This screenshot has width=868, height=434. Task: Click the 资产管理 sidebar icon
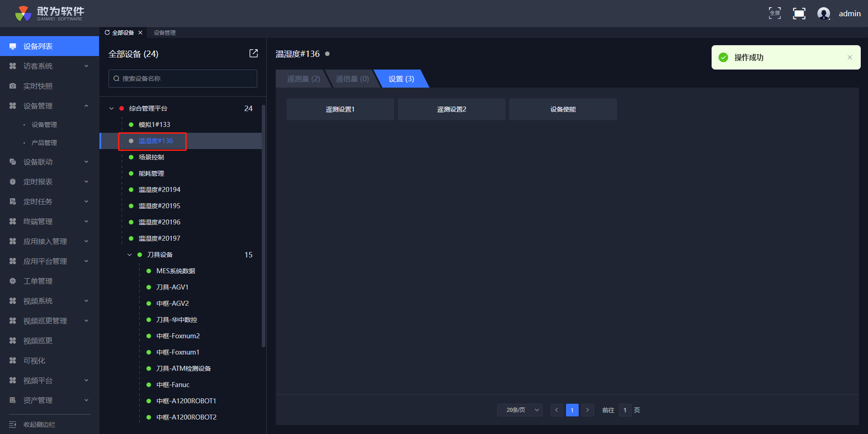[x=13, y=400]
